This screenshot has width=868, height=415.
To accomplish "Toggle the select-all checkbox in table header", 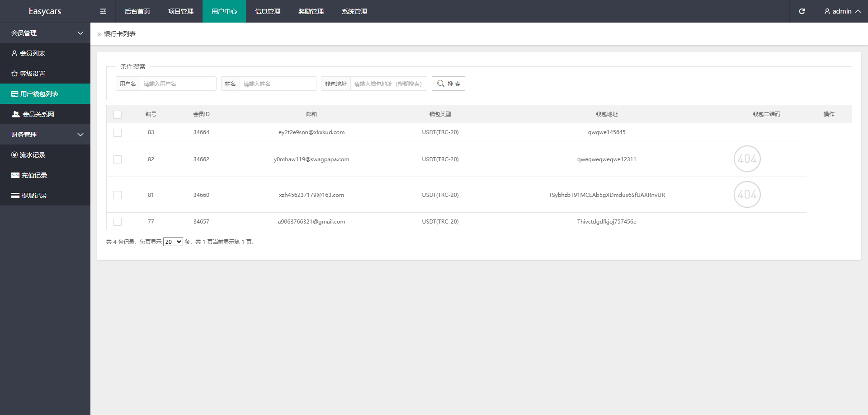I will [118, 115].
